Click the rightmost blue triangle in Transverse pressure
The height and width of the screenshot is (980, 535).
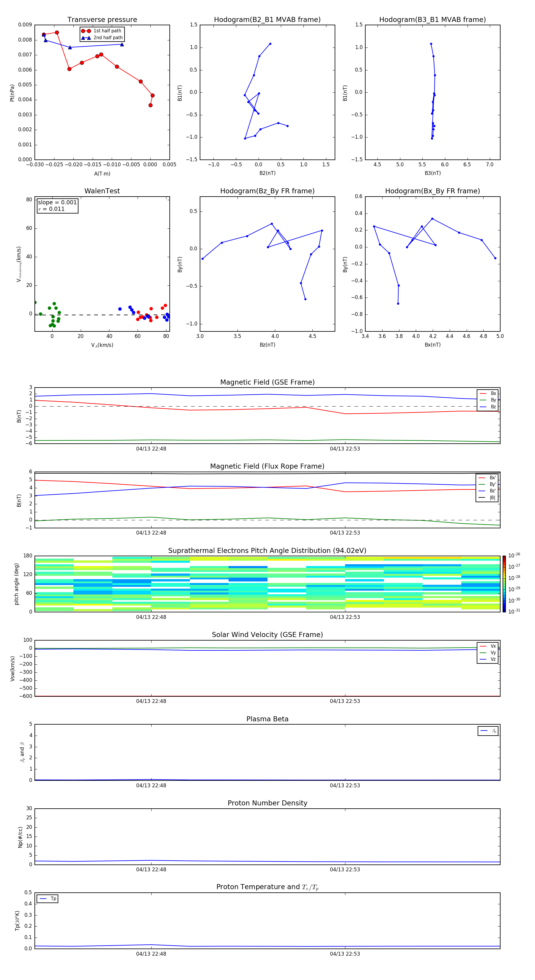tap(122, 45)
